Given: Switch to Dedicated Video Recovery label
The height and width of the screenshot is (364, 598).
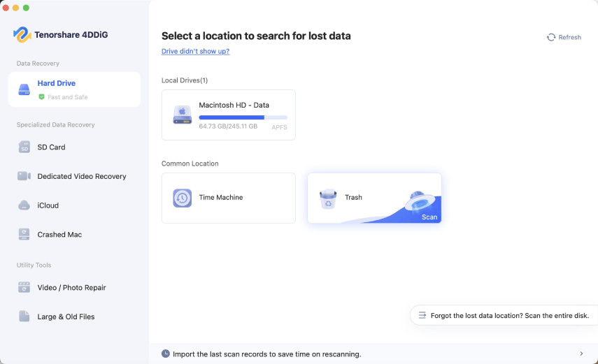Looking at the screenshot, I should (82, 176).
